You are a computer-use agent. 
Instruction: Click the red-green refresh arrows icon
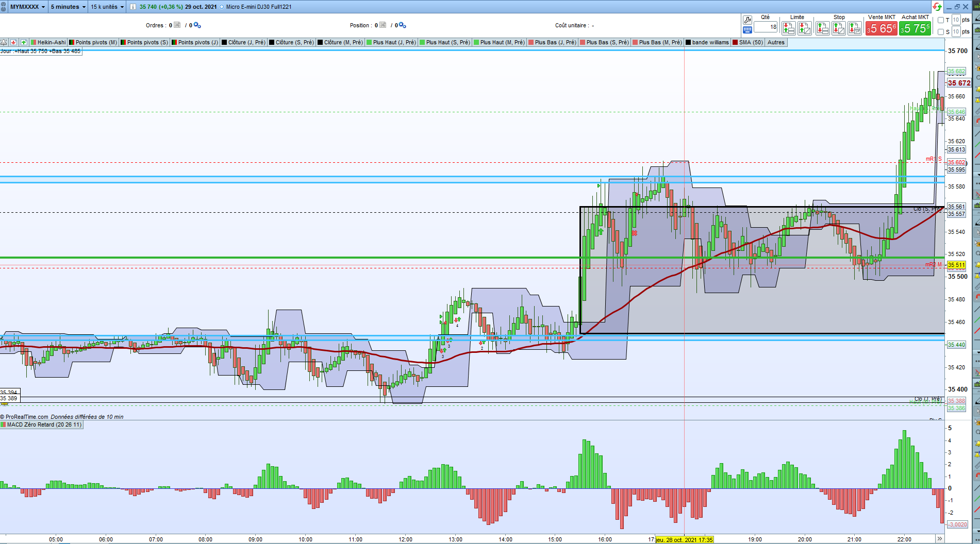937,7
